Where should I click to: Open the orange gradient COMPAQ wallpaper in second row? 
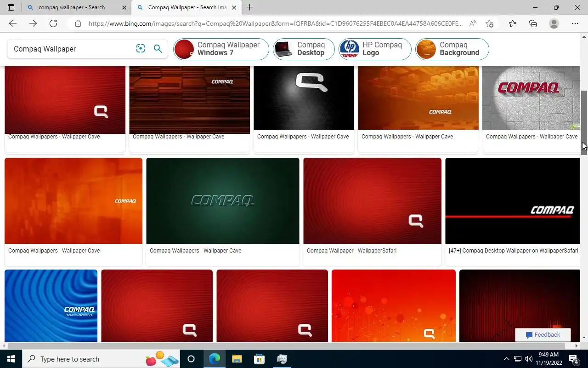coord(73,201)
